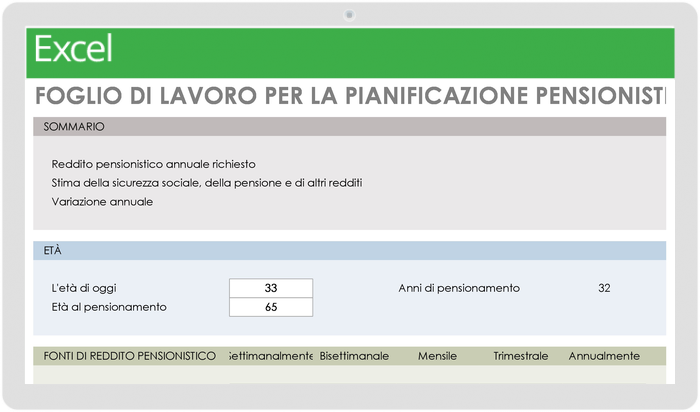Click the 'Età al pensionamento' label
The image size is (700, 412).
pos(109,307)
